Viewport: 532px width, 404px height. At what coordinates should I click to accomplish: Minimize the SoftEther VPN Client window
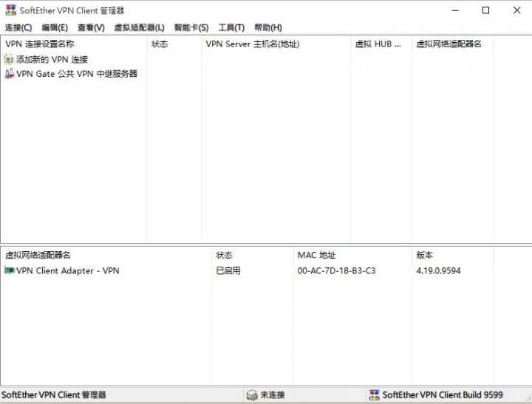(x=455, y=10)
